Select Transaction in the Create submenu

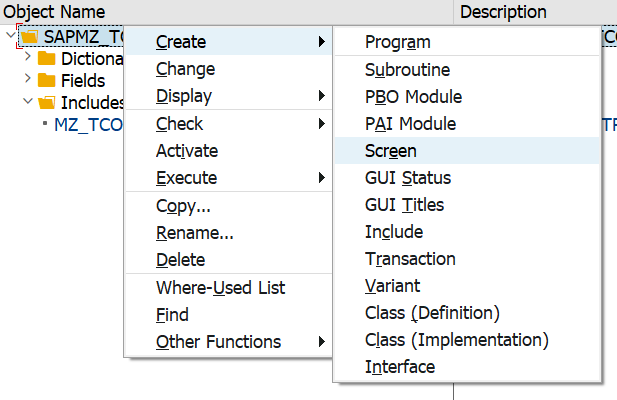[x=467, y=259]
